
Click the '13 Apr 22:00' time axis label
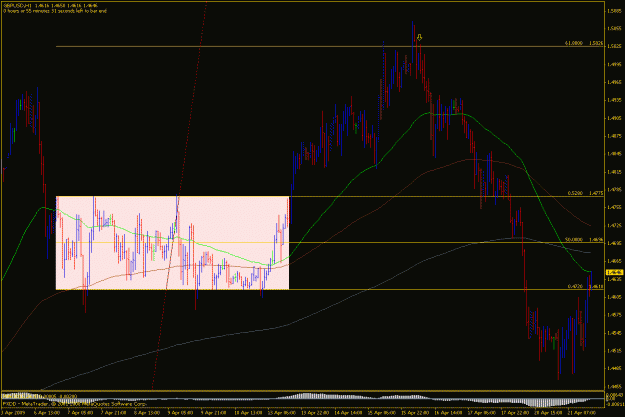point(314,413)
